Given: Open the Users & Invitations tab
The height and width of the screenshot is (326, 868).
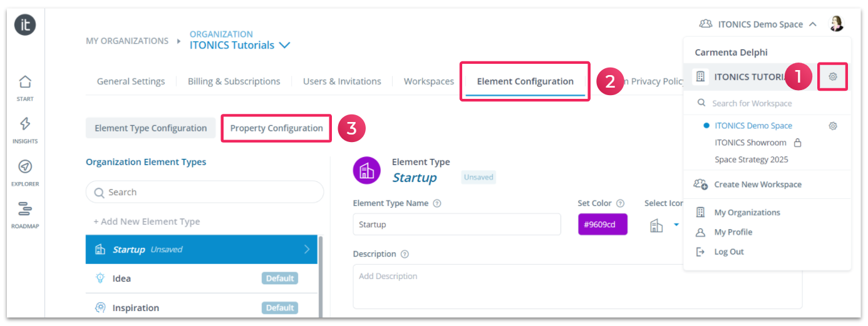Looking at the screenshot, I should 342,81.
